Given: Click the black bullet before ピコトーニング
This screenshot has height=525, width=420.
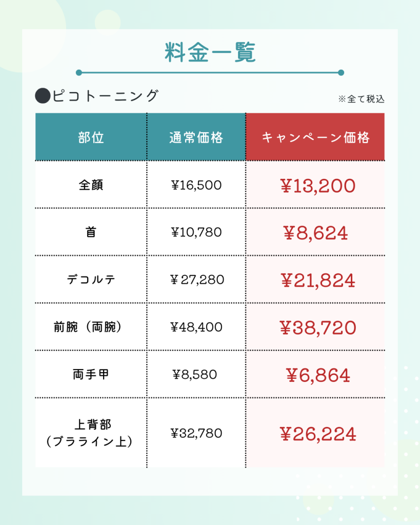Looking at the screenshot, I should (x=43, y=96).
